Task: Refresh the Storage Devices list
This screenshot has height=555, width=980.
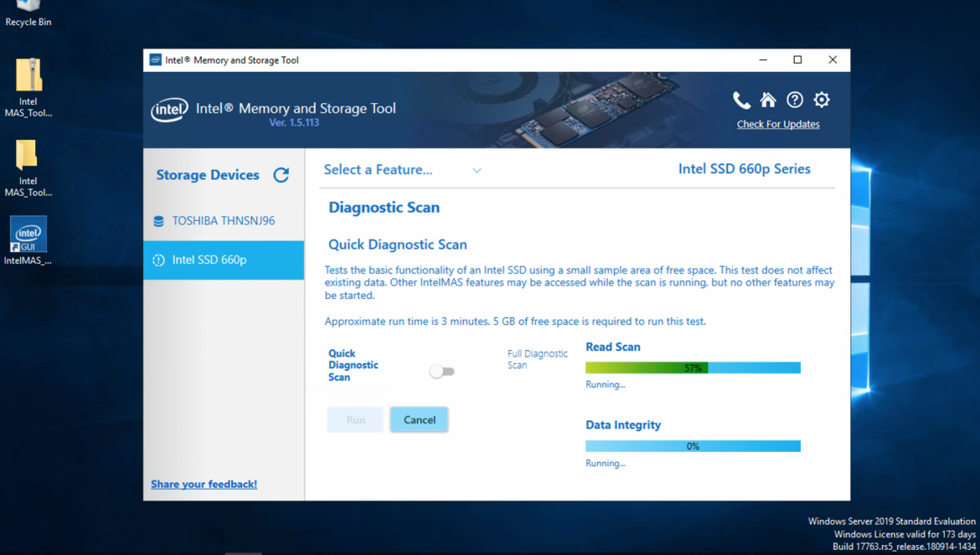Action: [x=281, y=175]
